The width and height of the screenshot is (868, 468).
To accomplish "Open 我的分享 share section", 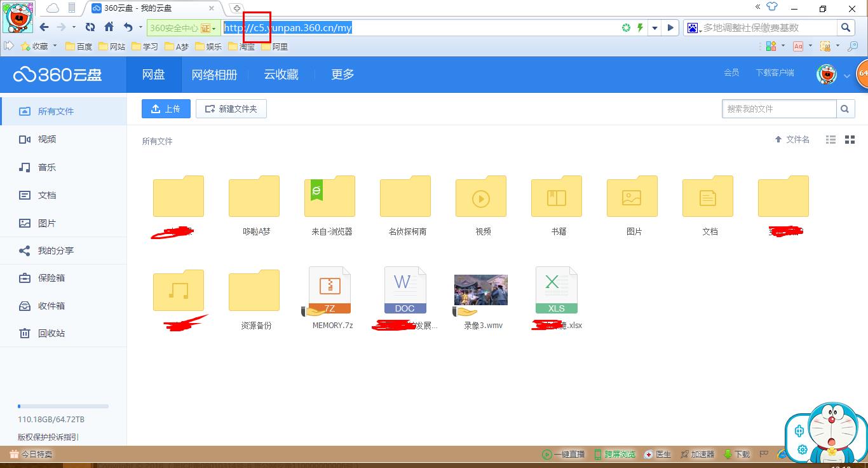I will pyautogui.click(x=55, y=251).
